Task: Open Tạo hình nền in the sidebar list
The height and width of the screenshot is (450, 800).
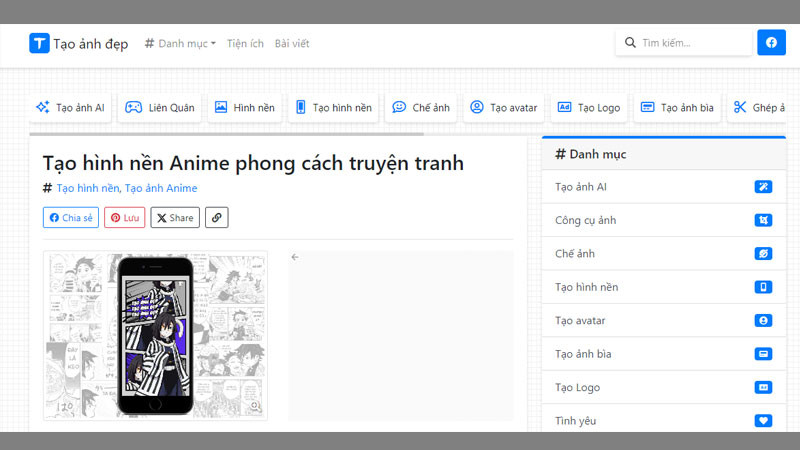Action: tap(664, 287)
